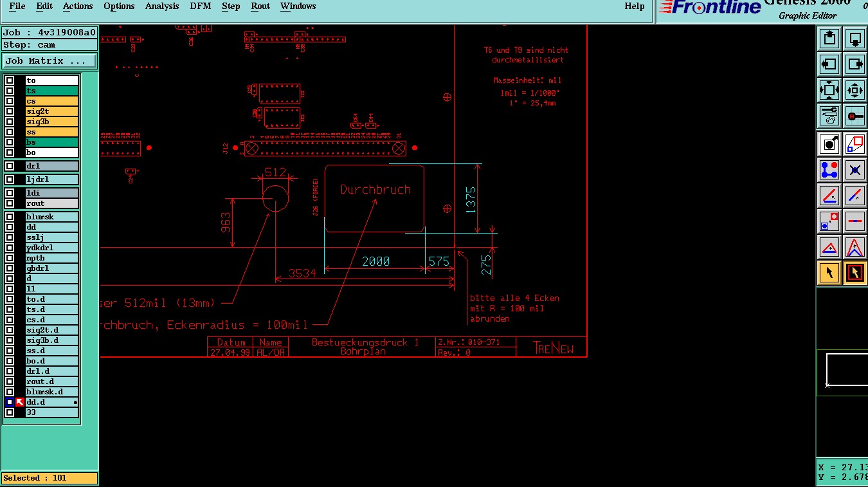This screenshot has width=868, height=487.
Task: Toggle the checkbox for layer drl
Action: tap(10, 166)
